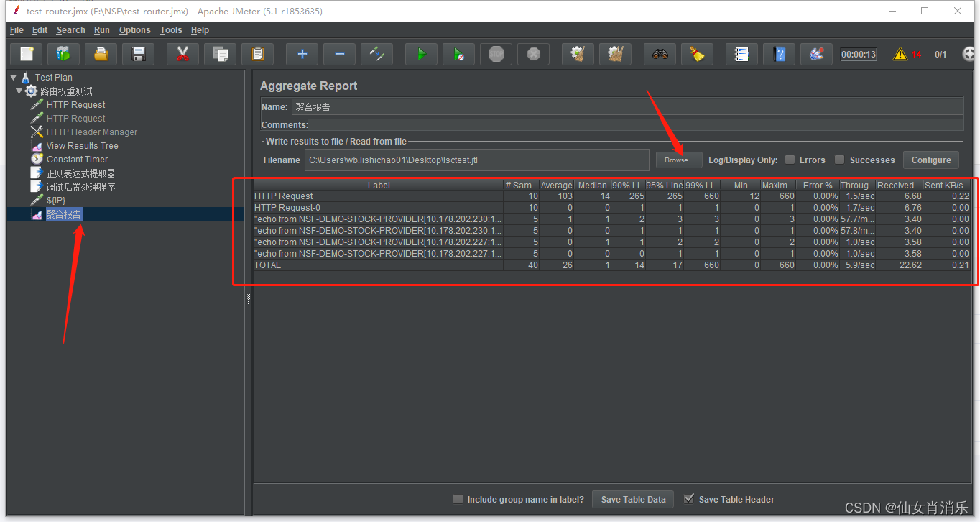Screen dimensions: 980x522
Task: Sort table by Average column header
Action: point(557,185)
